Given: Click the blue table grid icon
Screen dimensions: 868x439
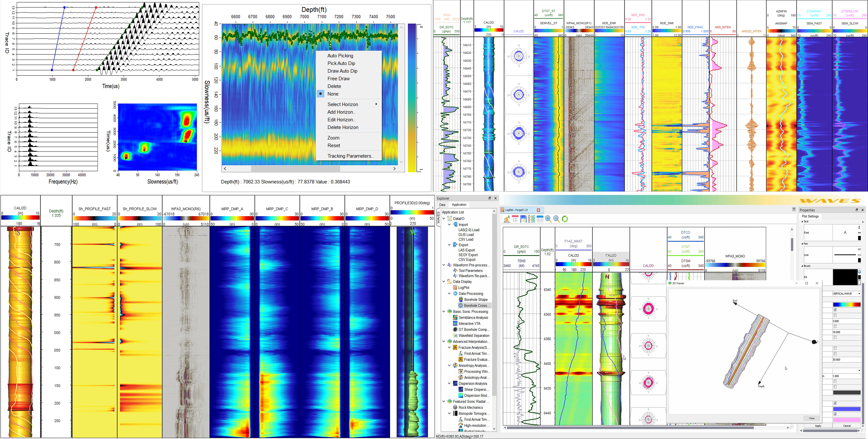Looking at the screenshot, I should point(540,219).
